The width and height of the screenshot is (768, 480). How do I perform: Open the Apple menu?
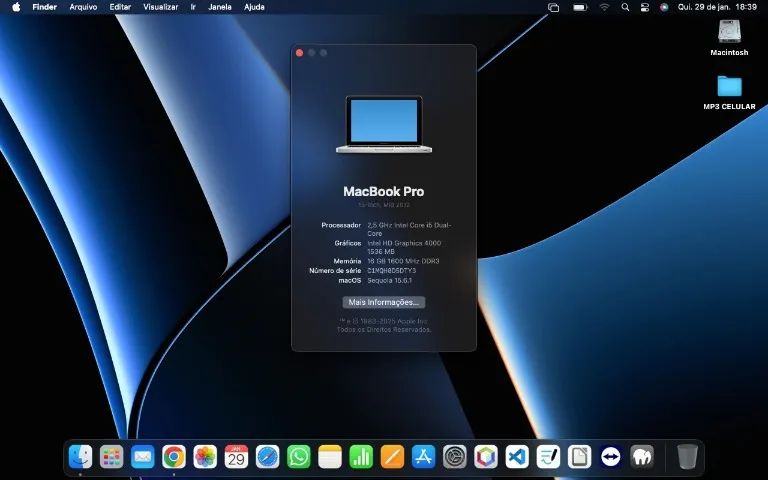pos(16,7)
